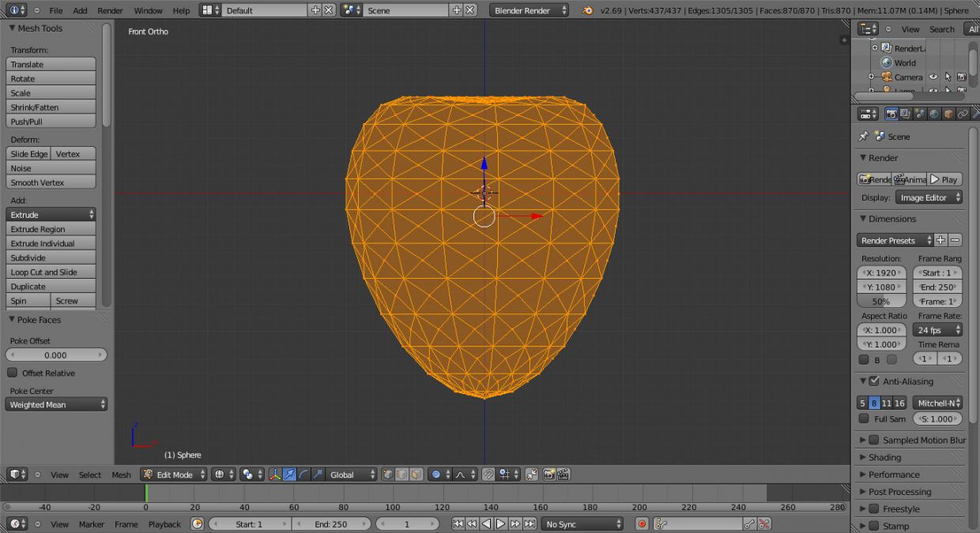This screenshot has width=980, height=533.
Task: Open the 3D View editor type selector
Action: (x=17, y=475)
